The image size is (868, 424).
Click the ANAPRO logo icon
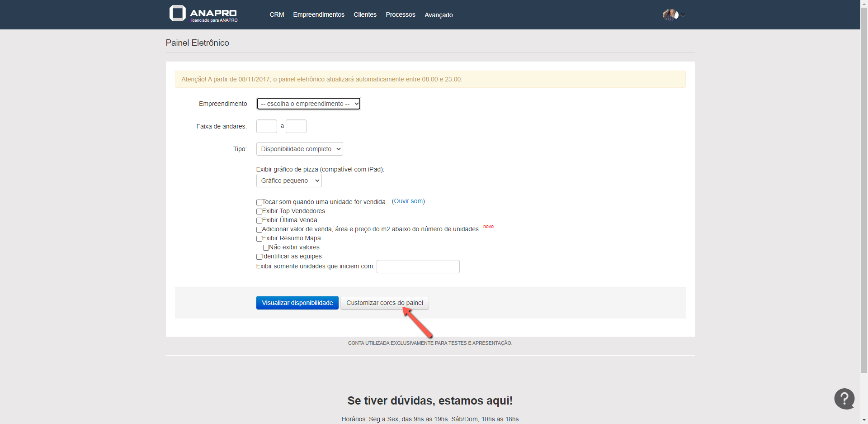[178, 14]
